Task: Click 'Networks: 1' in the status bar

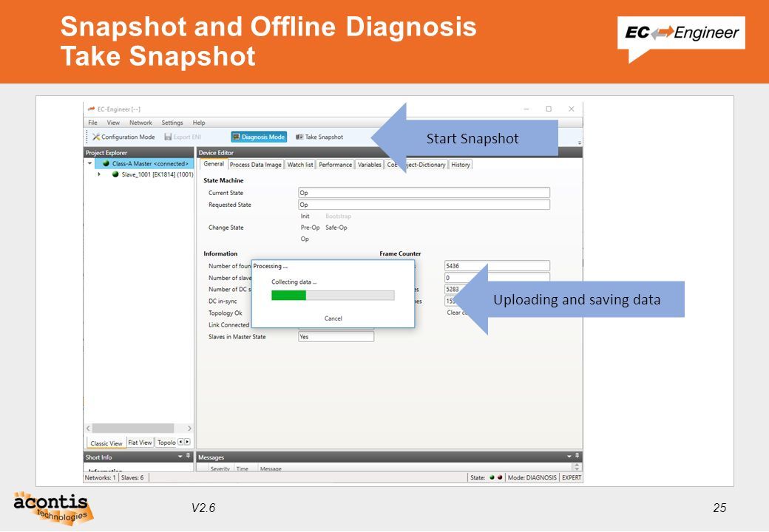Action: [101, 477]
